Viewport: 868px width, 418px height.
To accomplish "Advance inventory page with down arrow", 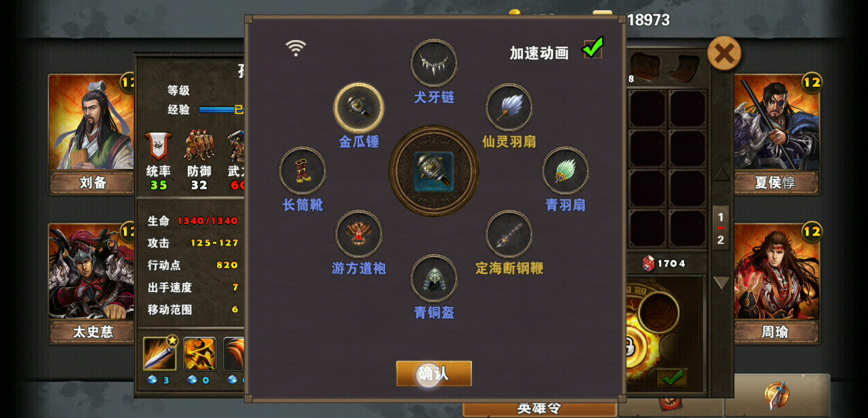I will pyautogui.click(x=721, y=282).
